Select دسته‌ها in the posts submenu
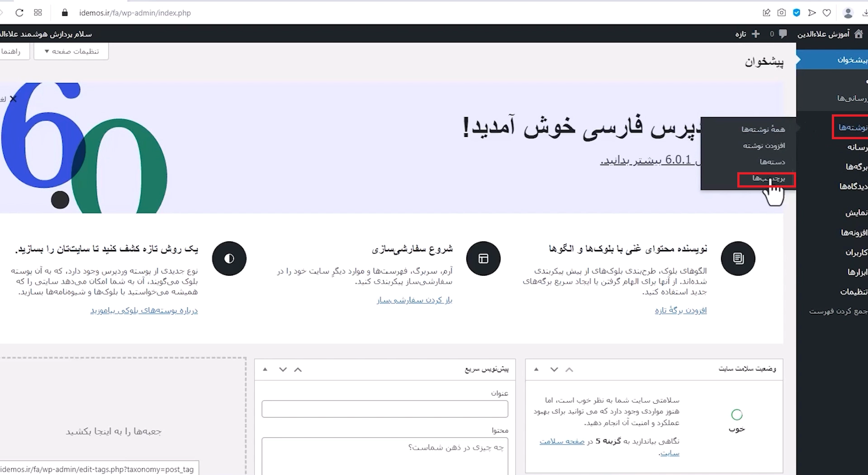This screenshot has width=868, height=475. pyautogui.click(x=772, y=162)
